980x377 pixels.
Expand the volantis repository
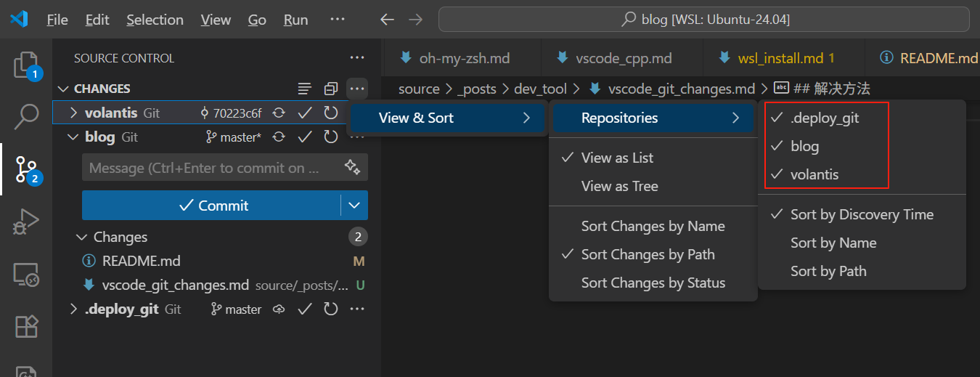73,113
